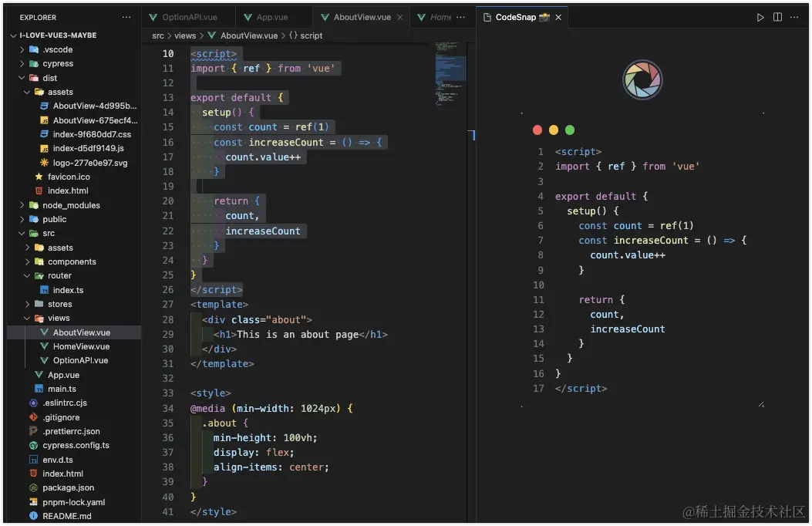Switch to the OptionAPI.vue tab

[190, 17]
